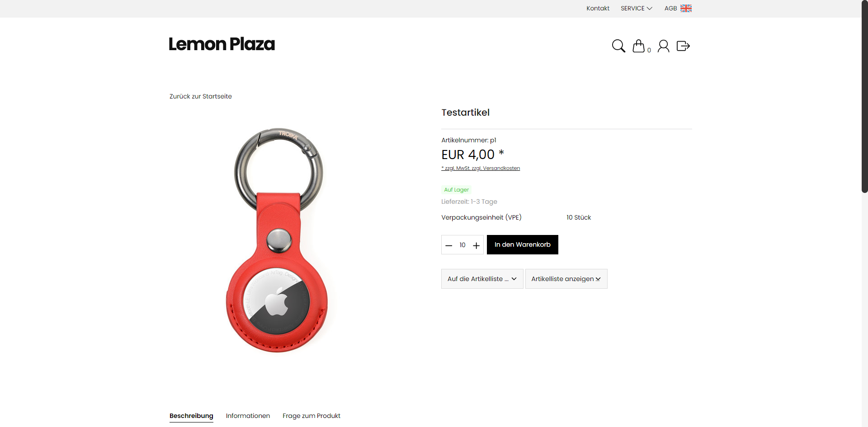Open the shopping bag cart icon
Screen dimensions: 868x427
pos(639,46)
